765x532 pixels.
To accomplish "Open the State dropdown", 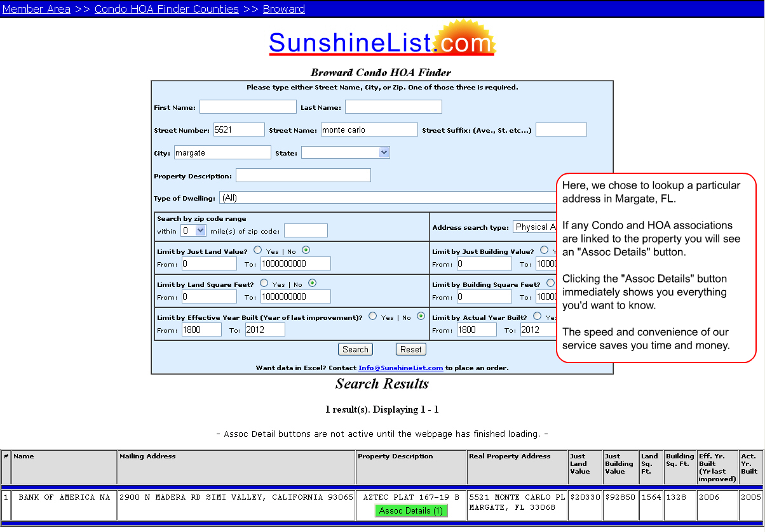I will click(345, 152).
